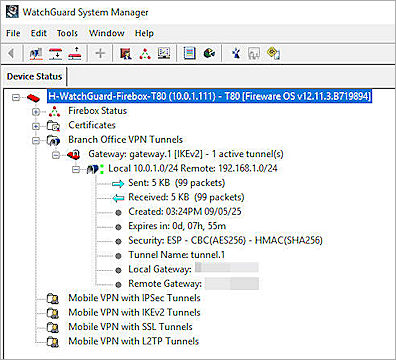Open the Edit menu
The height and width of the screenshot is (360, 396).
39,33
